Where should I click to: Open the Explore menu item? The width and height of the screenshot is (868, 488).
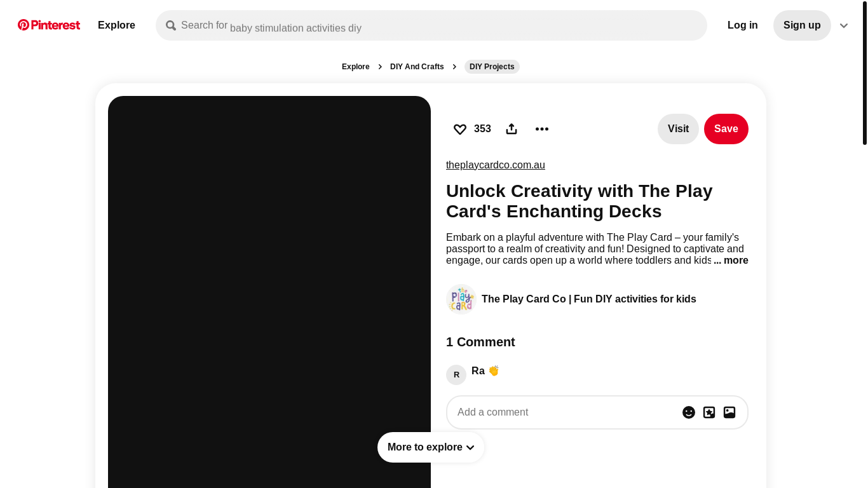click(x=116, y=25)
